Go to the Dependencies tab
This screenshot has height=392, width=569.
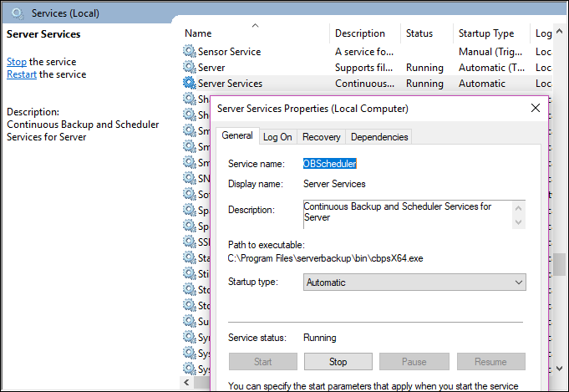379,137
